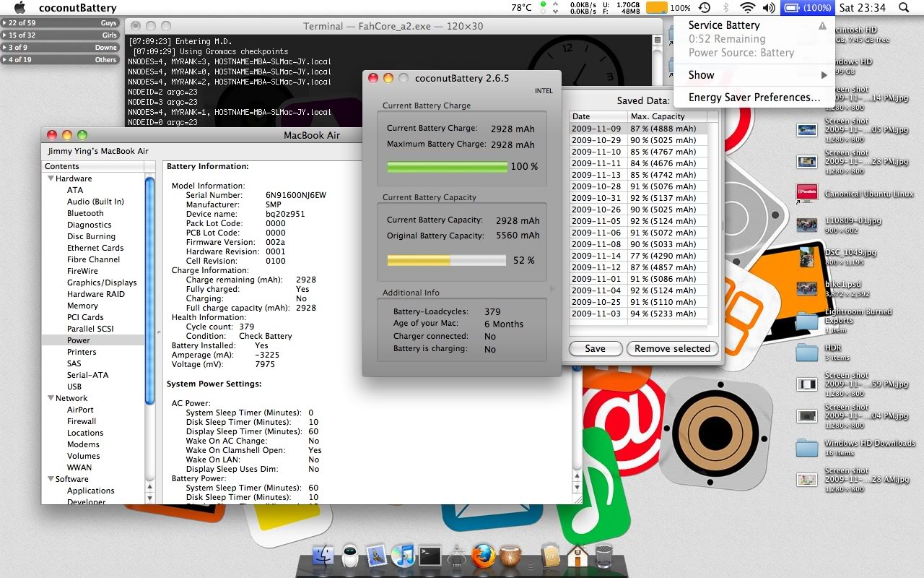The height and width of the screenshot is (578, 924).
Task: Click orange memory usage graph in menu bar
Action: pos(656,7)
